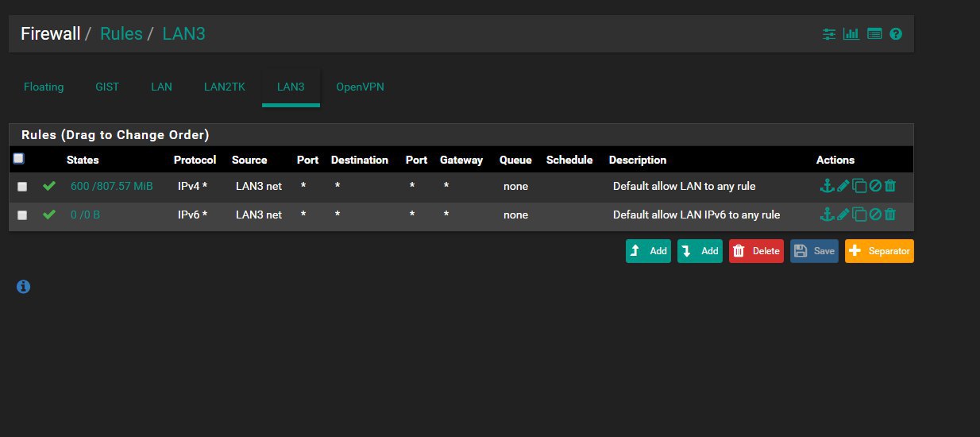Check the IPv4 rule row checkbox
The image size is (980, 437).
(22, 187)
